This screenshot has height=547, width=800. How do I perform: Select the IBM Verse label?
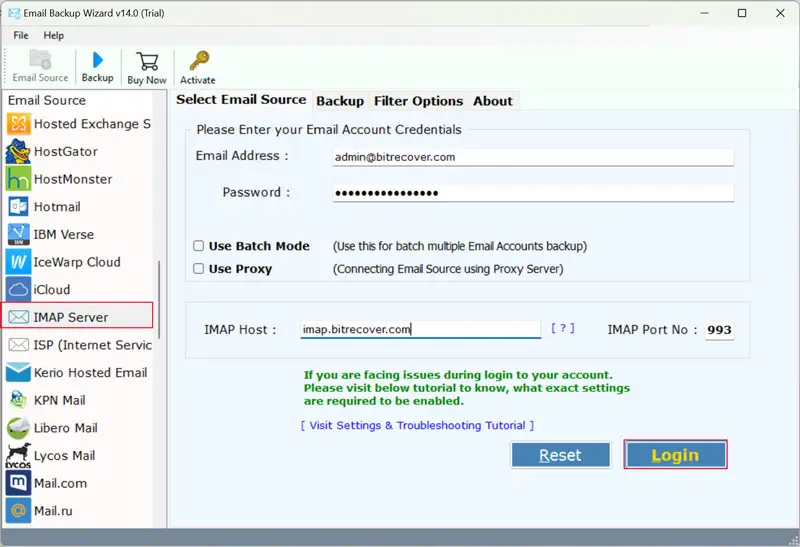(x=64, y=234)
